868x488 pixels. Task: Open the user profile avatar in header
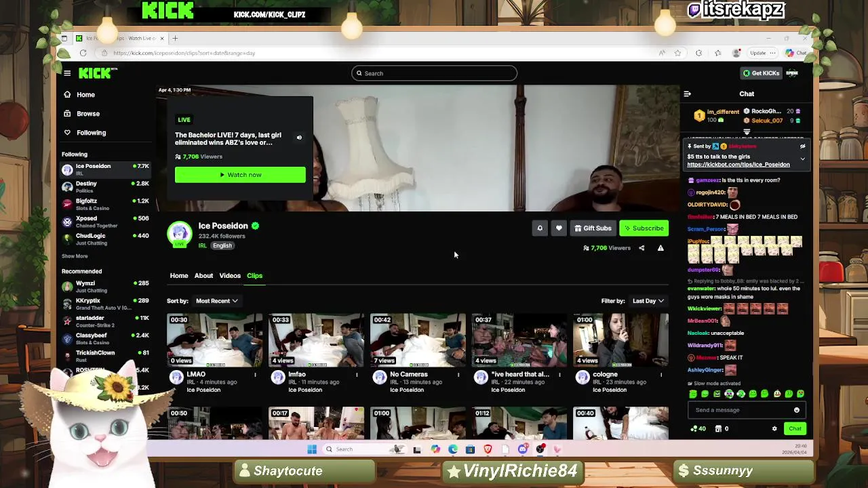pos(792,73)
